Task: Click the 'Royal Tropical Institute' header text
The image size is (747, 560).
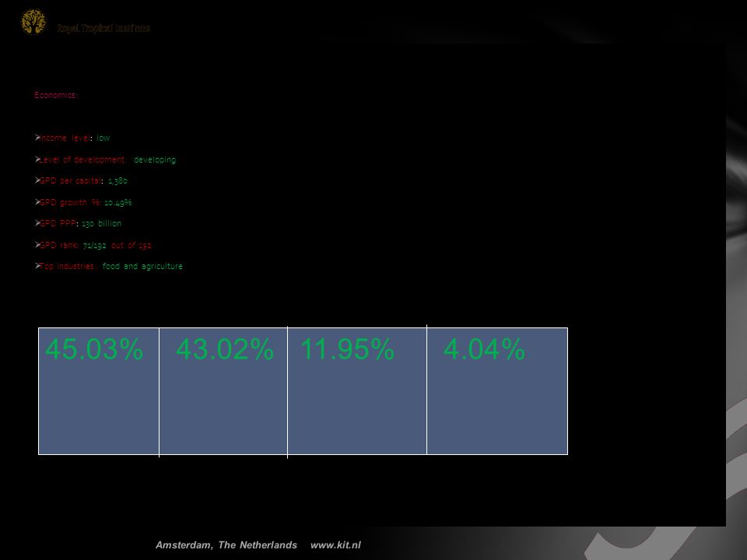Action: tap(103, 28)
